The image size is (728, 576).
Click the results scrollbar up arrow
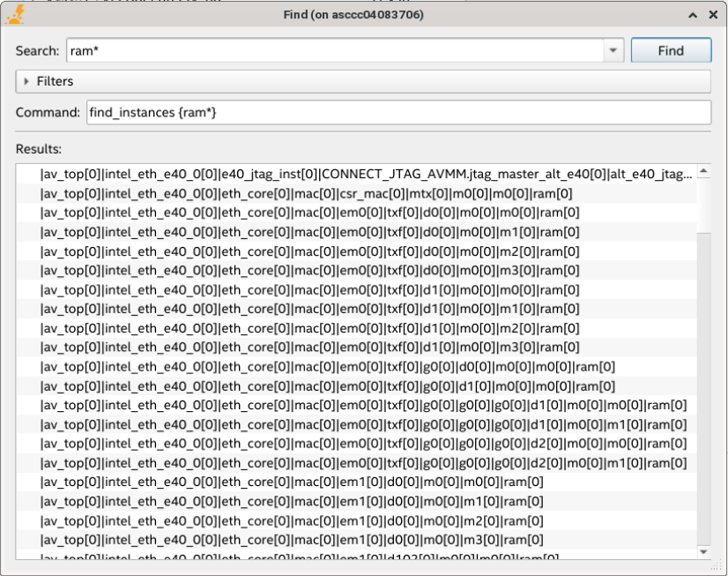tap(704, 171)
